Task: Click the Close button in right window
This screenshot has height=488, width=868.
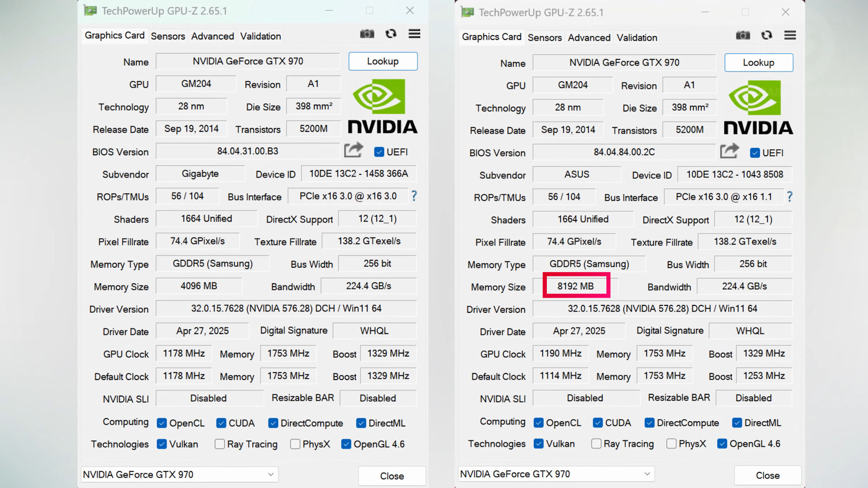Action: coord(767,475)
